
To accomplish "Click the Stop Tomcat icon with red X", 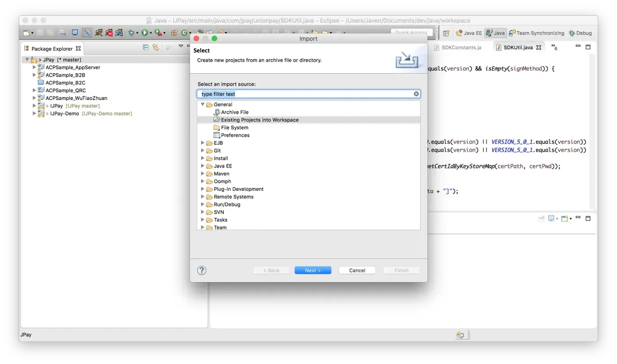I will point(109,33).
